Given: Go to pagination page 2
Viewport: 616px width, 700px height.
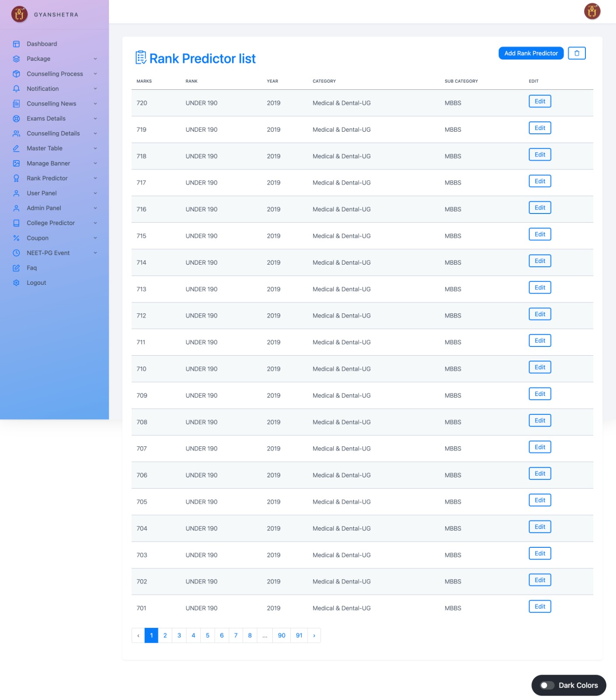Looking at the screenshot, I should pyautogui.click(x=165, y=635).
